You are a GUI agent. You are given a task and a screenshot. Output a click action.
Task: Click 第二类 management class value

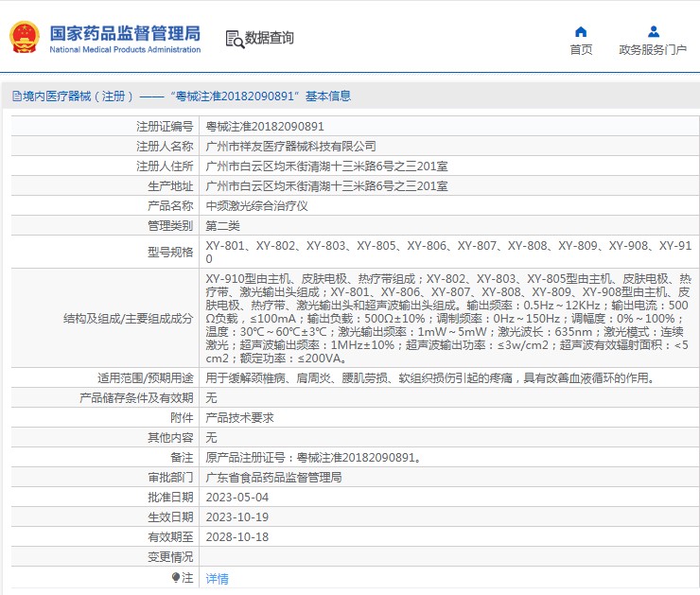[x=222, y=226]
